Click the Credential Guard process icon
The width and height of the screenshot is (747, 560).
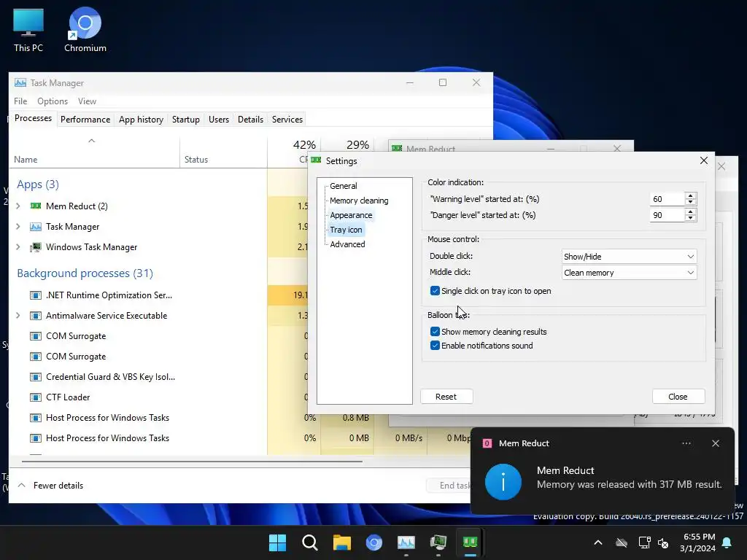tap(36, 377)
